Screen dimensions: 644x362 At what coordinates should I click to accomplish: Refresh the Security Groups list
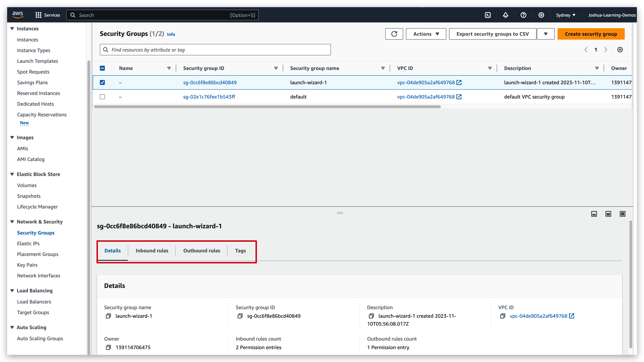(x=394, y=34)
